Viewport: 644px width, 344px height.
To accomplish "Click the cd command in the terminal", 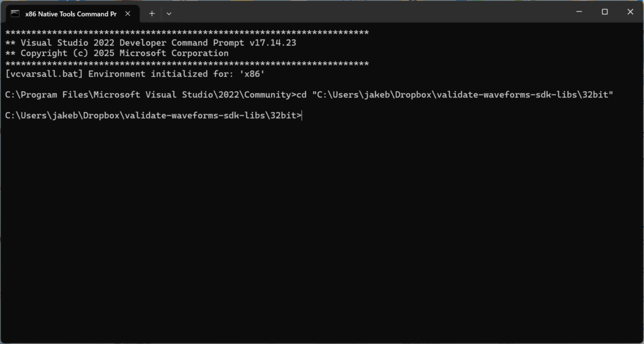I will [301, 94].
